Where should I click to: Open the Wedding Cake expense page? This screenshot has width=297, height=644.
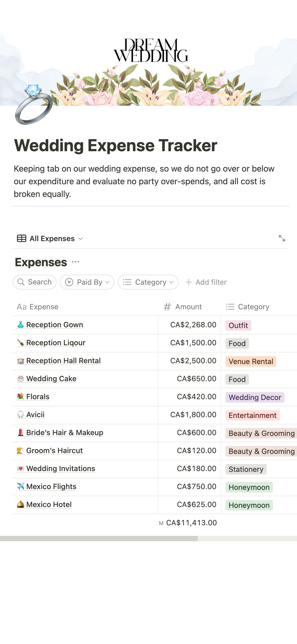pos(51,379)
